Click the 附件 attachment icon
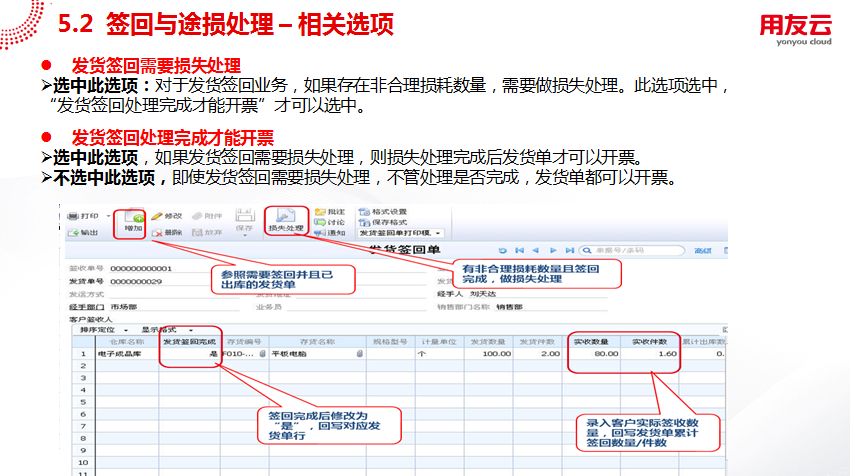Viewport: 850px width, 476px height. [197, 216]
